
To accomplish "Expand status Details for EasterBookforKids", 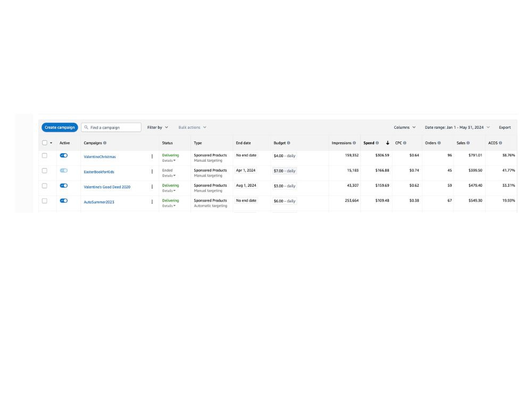I will [169, 176].
